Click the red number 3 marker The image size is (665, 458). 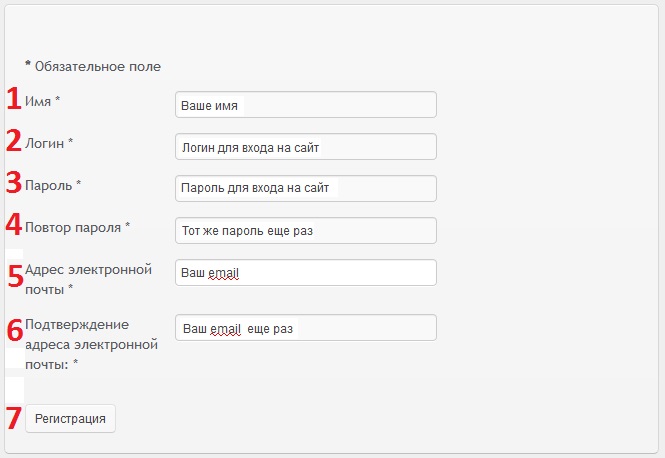pyautogui.click(x=14, y=183)
